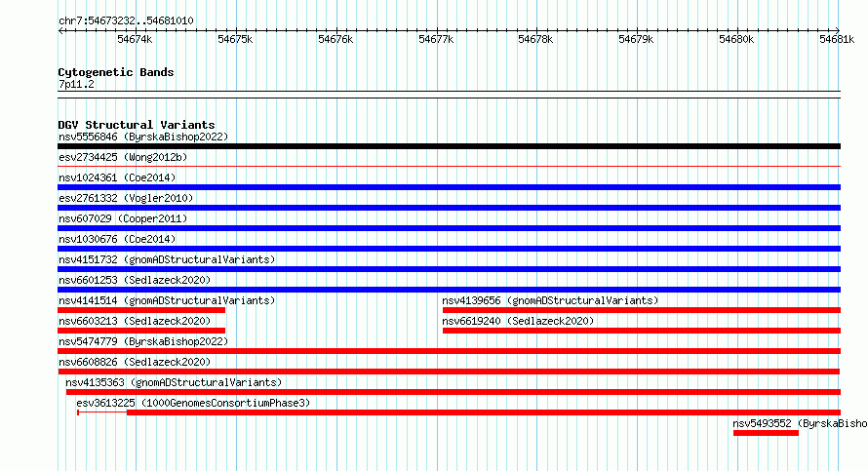Open variant nsv6608826 (Sedlazeck2020) label
This screenshot has width=868, height=471.
(x=135, y=362)
